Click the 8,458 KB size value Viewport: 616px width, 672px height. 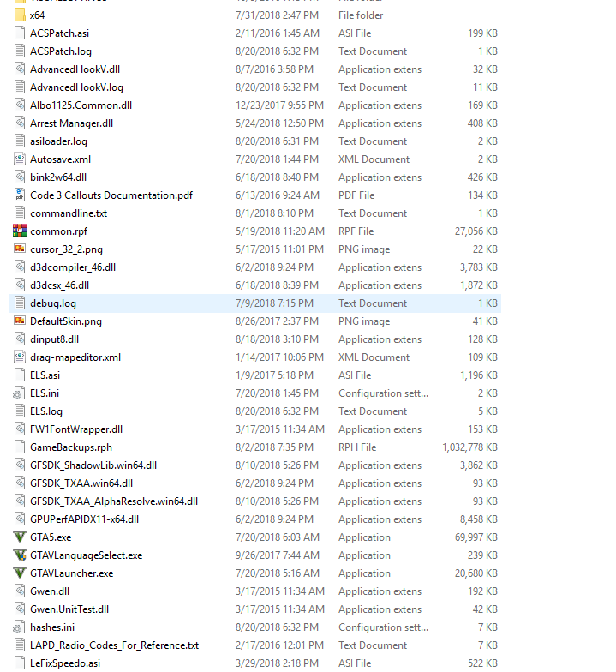click(478, 519)
